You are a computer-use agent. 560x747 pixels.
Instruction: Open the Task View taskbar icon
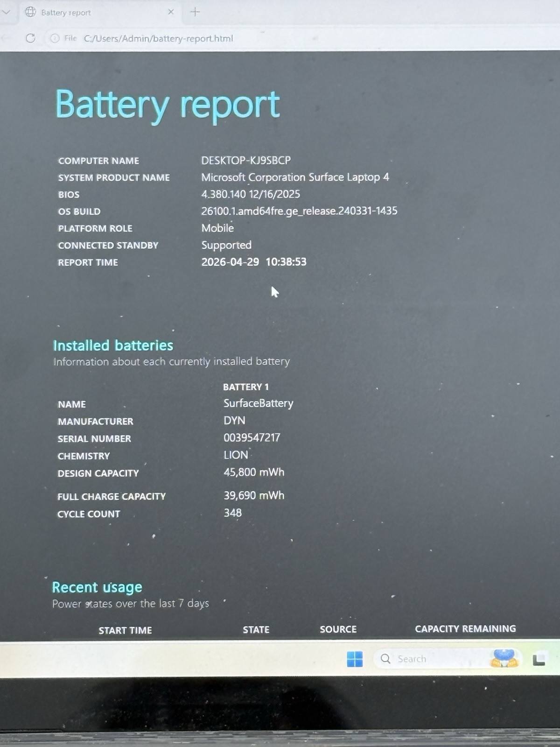539,659
